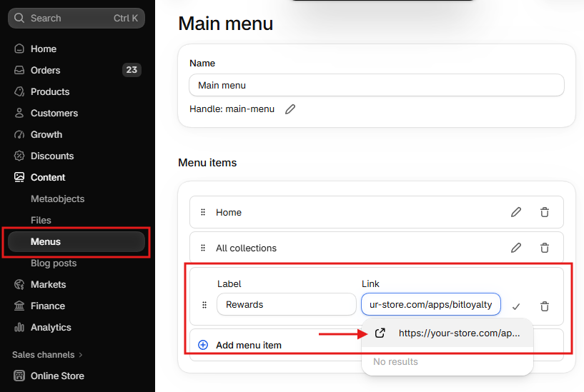
Task: Confirm the Rewards item with checkmark
Action: tap(516, 306)
